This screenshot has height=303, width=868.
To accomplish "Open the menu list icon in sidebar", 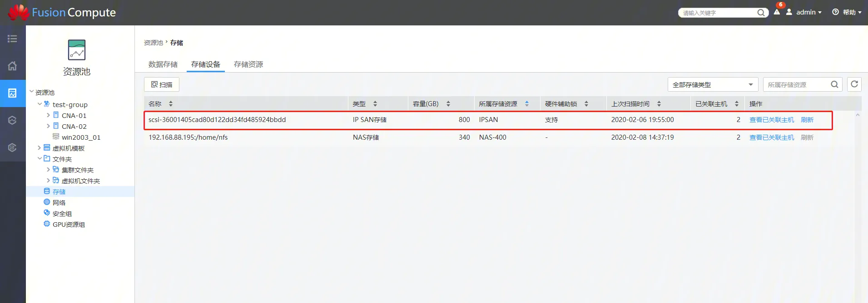I will click(12, 39).
